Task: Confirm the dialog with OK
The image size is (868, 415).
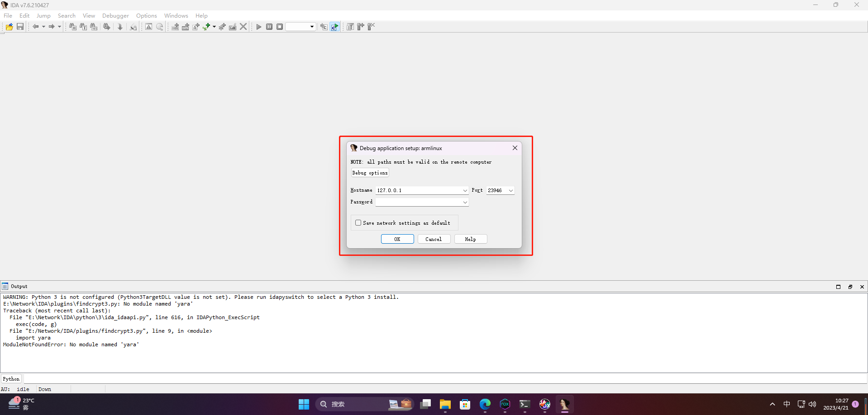Action: click(x=397, y=239)
